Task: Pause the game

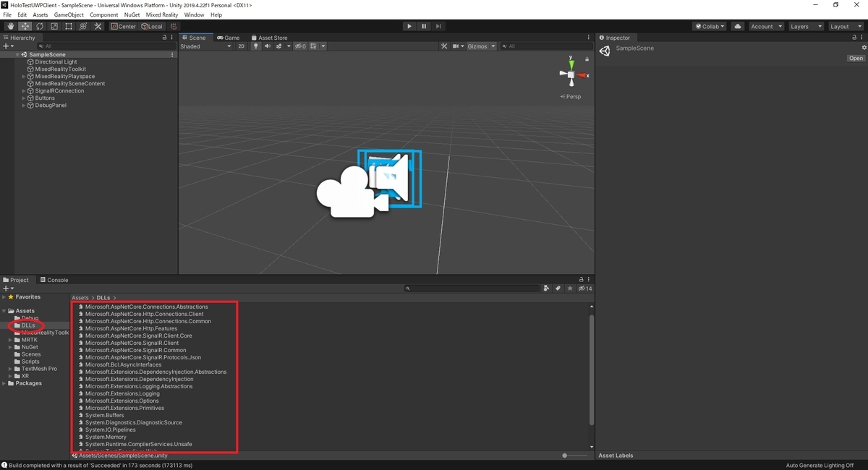Action: click(424, 26)
